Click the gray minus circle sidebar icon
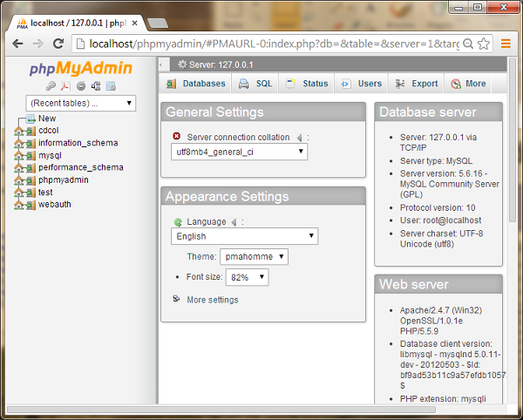The height and width of the screenshot is (420, 523). tap(81, 86)
